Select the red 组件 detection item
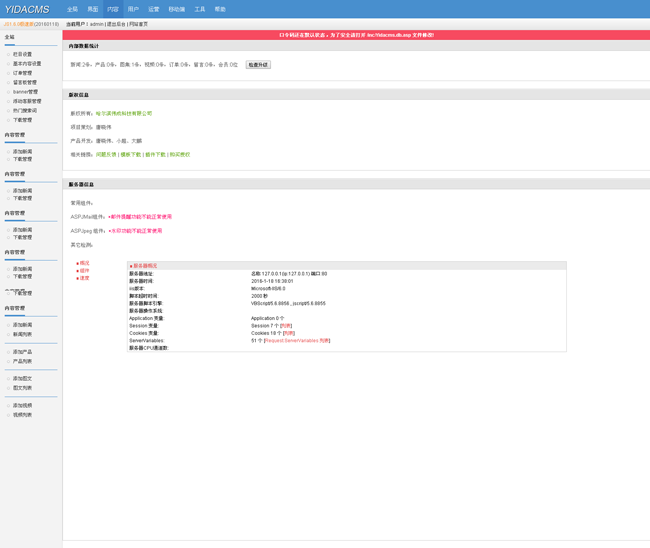Viewport: 650px width, 548px height. [84, 271]
